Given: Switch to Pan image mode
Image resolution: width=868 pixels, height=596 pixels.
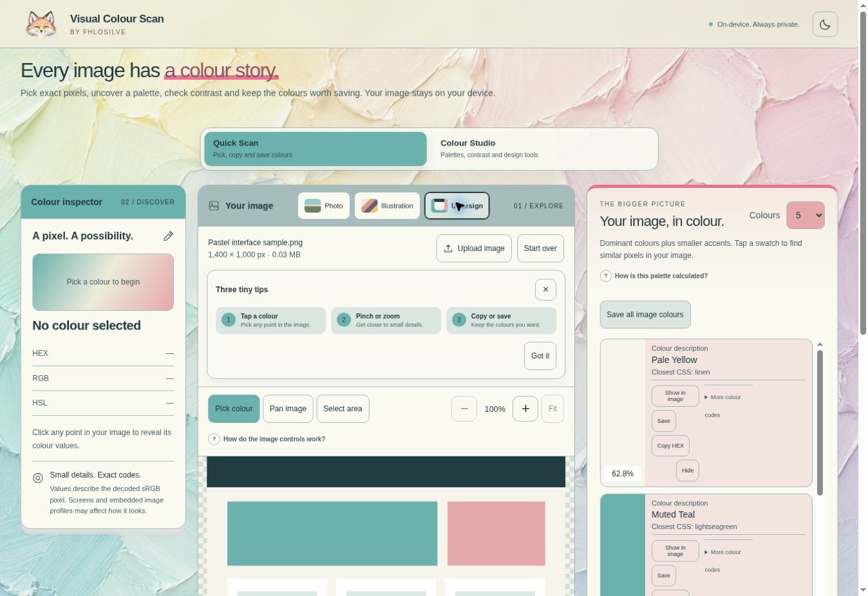Looking at the screenshot, I should [x=288, y=409].
